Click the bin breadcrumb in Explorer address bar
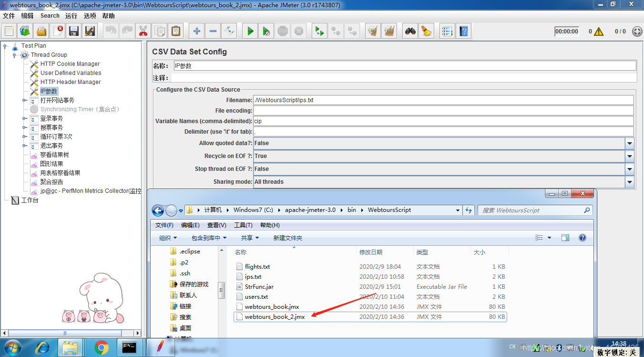The height and width of the screenshot is (357, 644). [352, 210]
